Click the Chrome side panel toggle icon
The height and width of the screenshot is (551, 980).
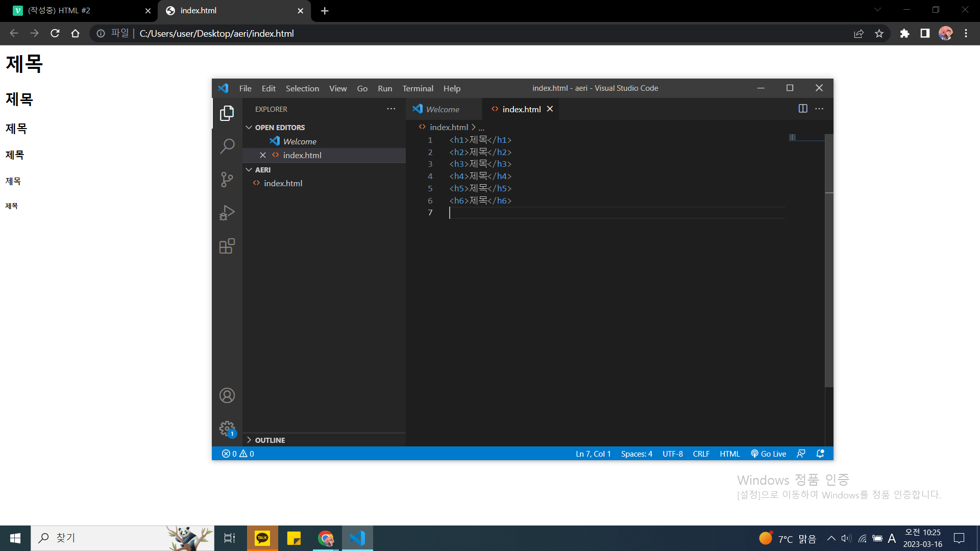(925, 33)
